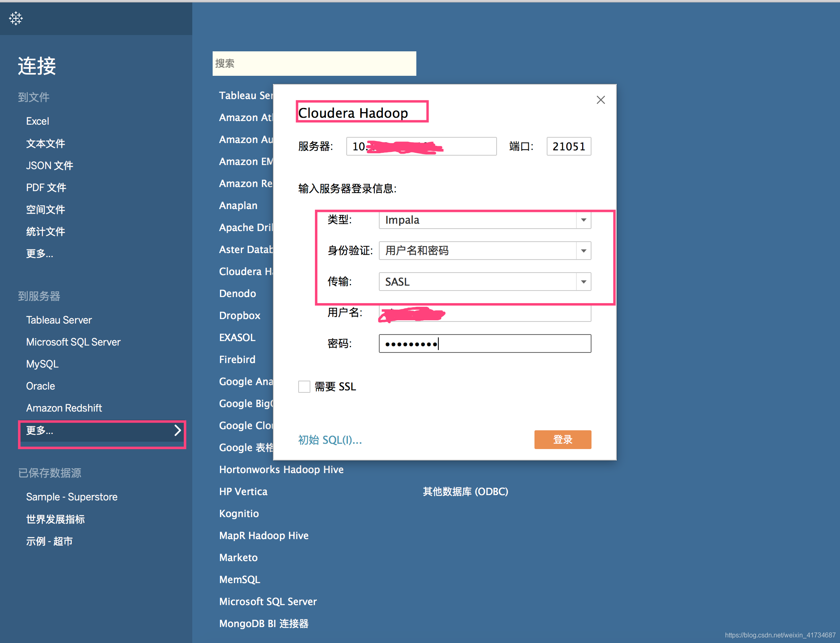Screen dimensions: 840x643
Task: Click the 密码 password field
Action: click(485, 344)
